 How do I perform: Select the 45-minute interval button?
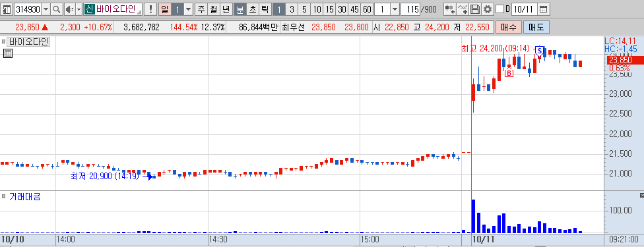point(354,9)
